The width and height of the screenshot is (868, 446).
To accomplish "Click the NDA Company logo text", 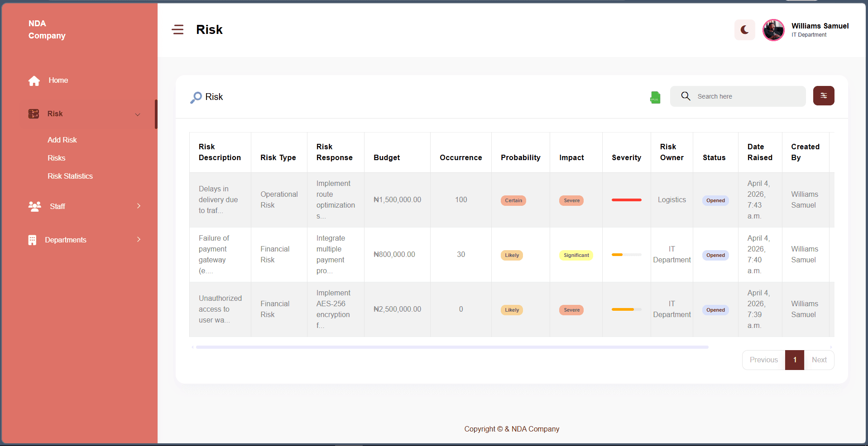I will point(47,29).
